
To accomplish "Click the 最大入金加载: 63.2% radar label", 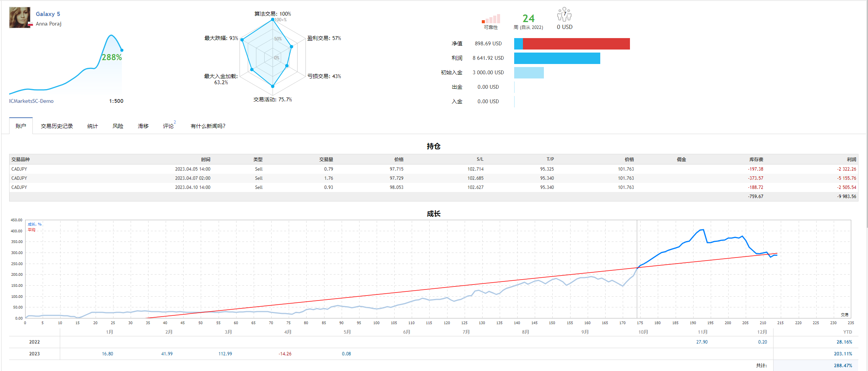I will tap(221, 79).
